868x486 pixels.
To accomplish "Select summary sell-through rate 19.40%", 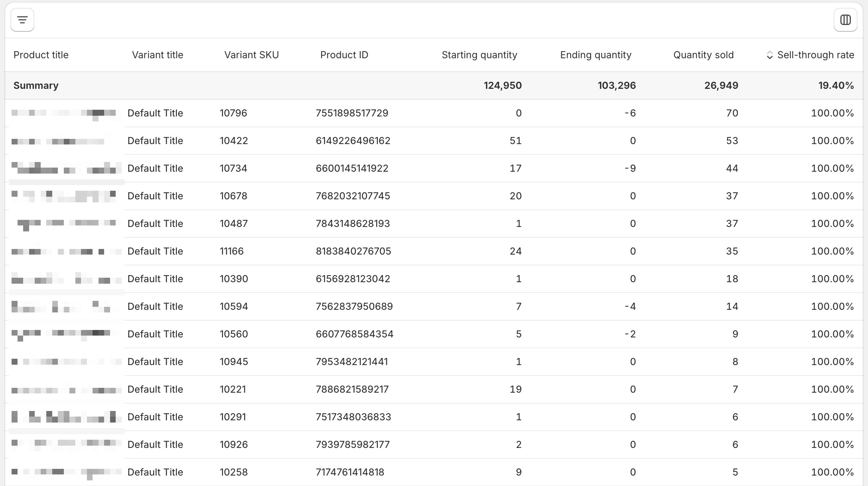I will coord(836,85).
